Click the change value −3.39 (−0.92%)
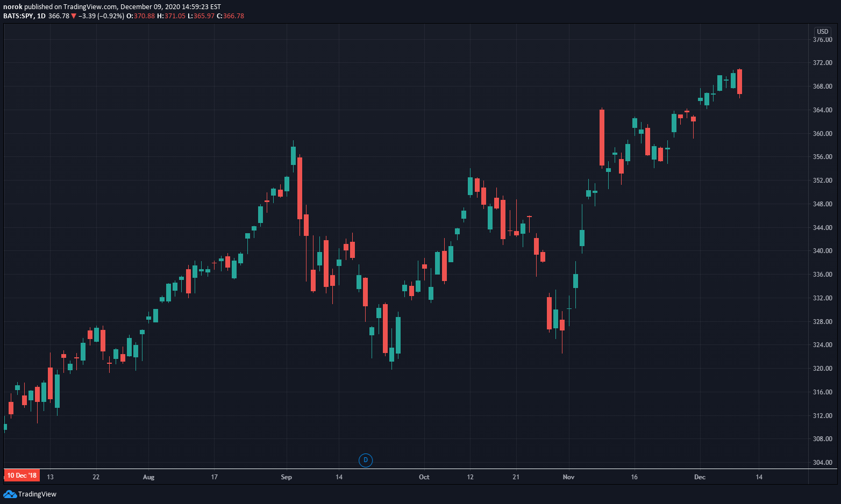841x504 pixels. [x=101, y=16]
